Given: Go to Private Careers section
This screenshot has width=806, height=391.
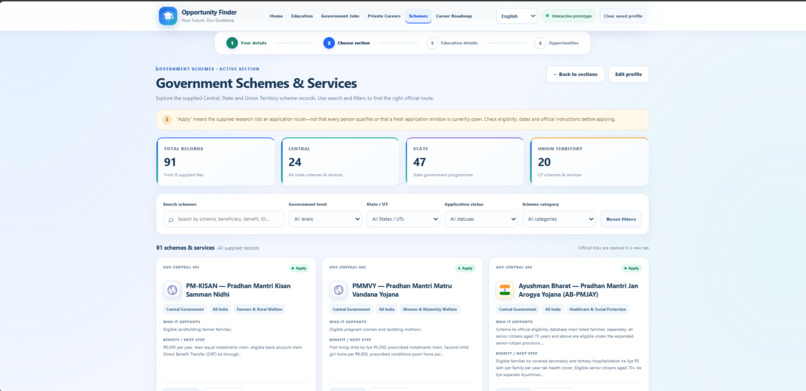Looking at the screenshot, I should [384, 16].
